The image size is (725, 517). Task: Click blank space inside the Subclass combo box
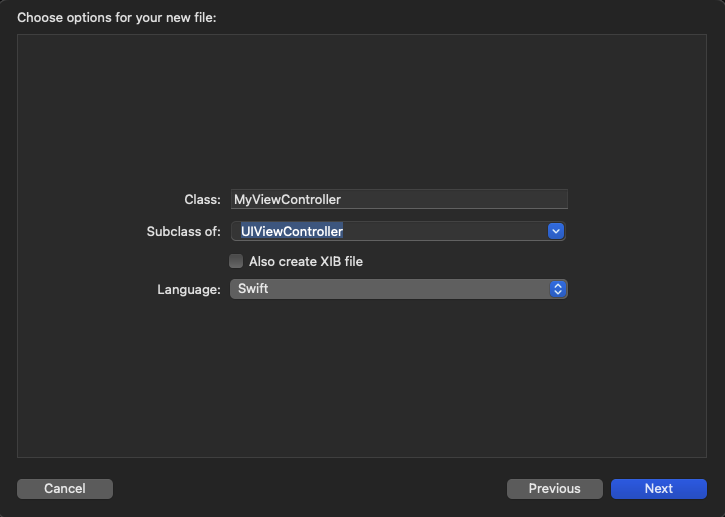pos(444,231)
